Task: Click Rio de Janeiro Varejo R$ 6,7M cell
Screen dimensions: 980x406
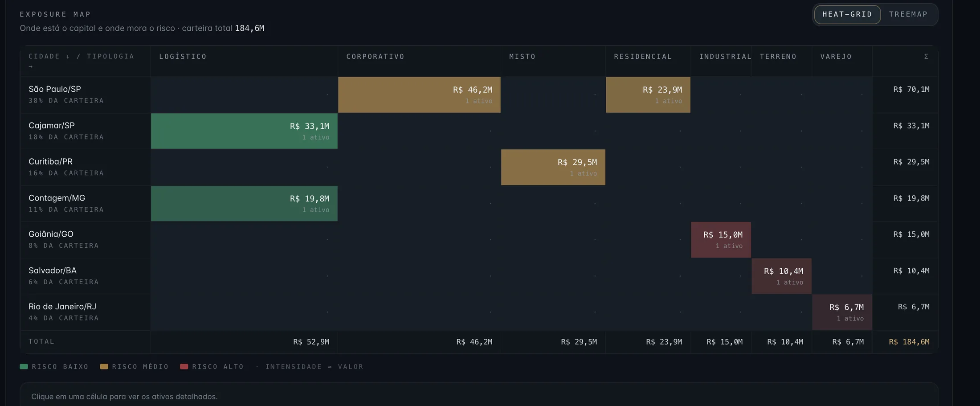Action: (x=842, y=312)
